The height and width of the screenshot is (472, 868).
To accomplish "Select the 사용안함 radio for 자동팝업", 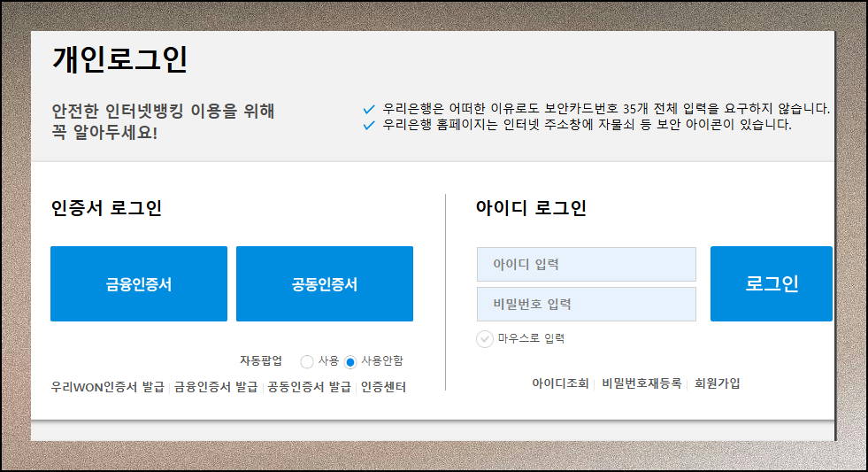I will [350, 362].
